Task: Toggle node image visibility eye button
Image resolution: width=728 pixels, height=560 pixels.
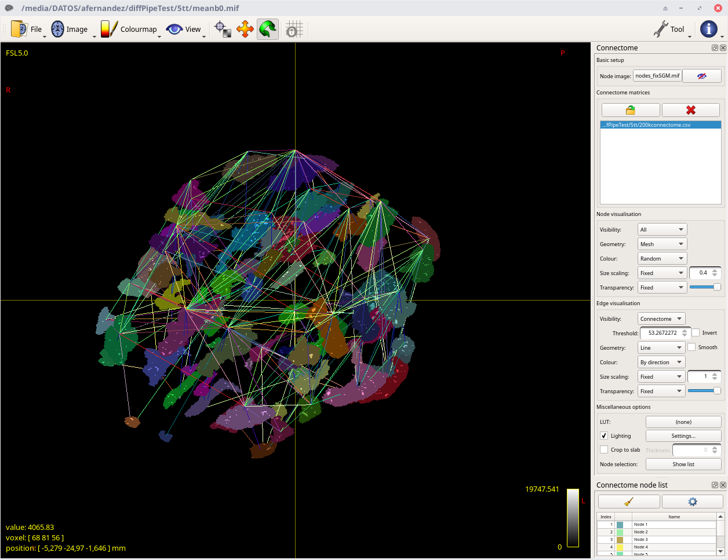Action: [x=701, y=76]
